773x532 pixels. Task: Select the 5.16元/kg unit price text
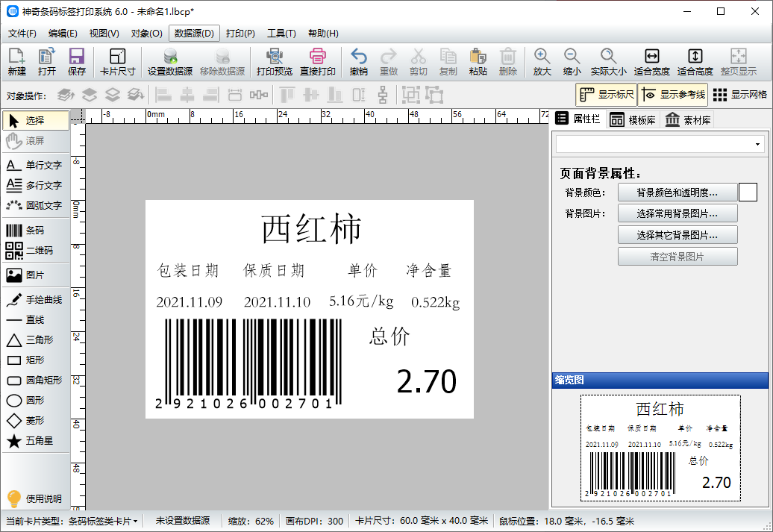361,301
